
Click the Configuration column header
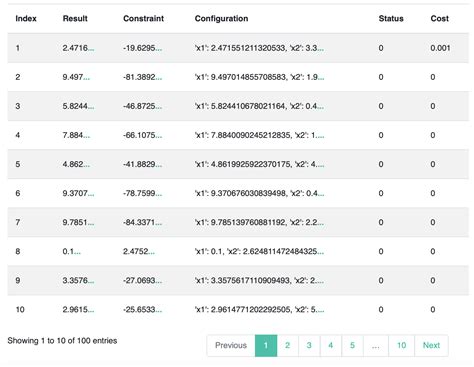tap(221, 18)
